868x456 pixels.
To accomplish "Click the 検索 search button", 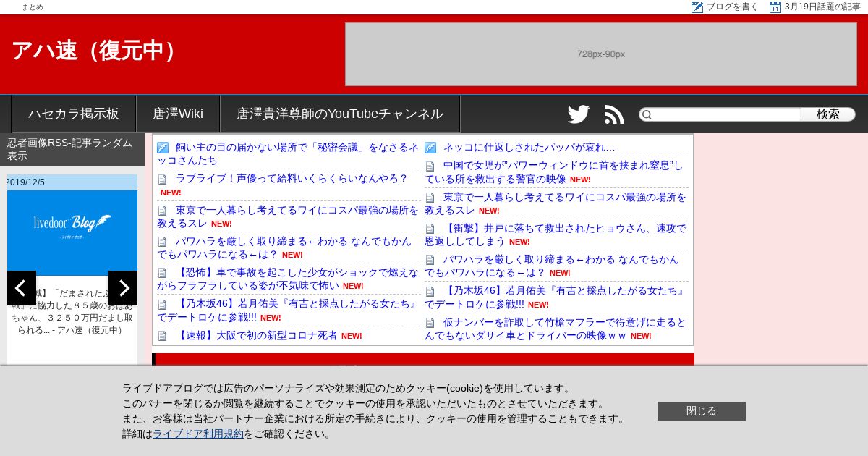I will [828, 114].
